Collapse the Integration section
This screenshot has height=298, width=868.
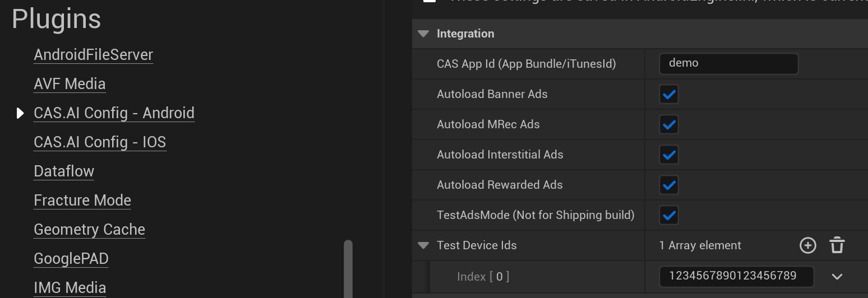tap(423, 34)
